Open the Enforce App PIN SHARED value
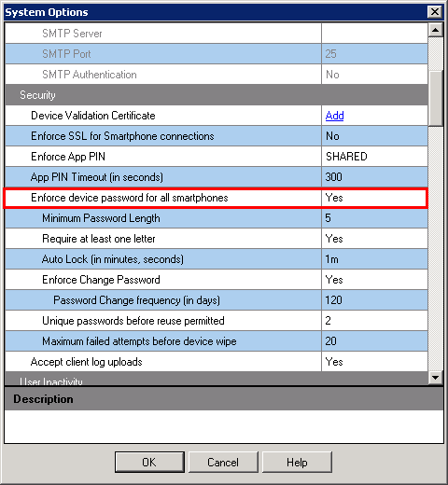This screenshot has height=485, width=448. pos(374,157)
